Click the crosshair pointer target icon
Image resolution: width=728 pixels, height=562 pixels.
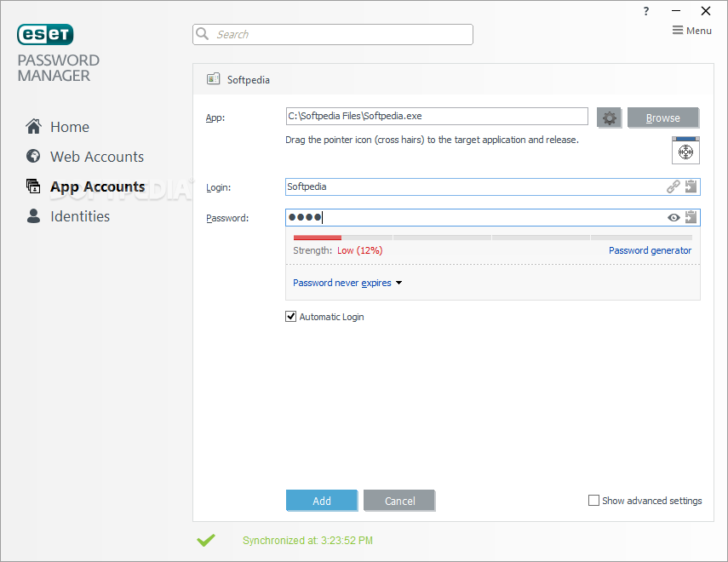click(x=685, y=151)
